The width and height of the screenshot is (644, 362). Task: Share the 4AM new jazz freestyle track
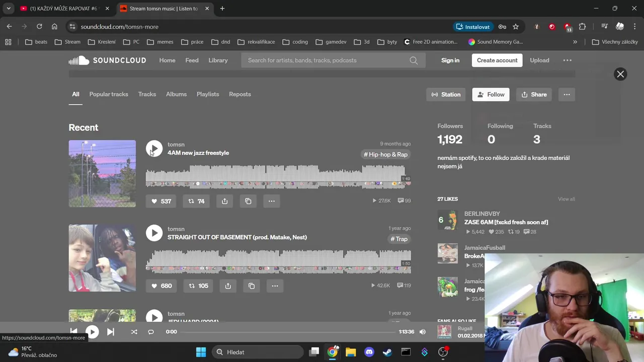click(x=224, y=201)
